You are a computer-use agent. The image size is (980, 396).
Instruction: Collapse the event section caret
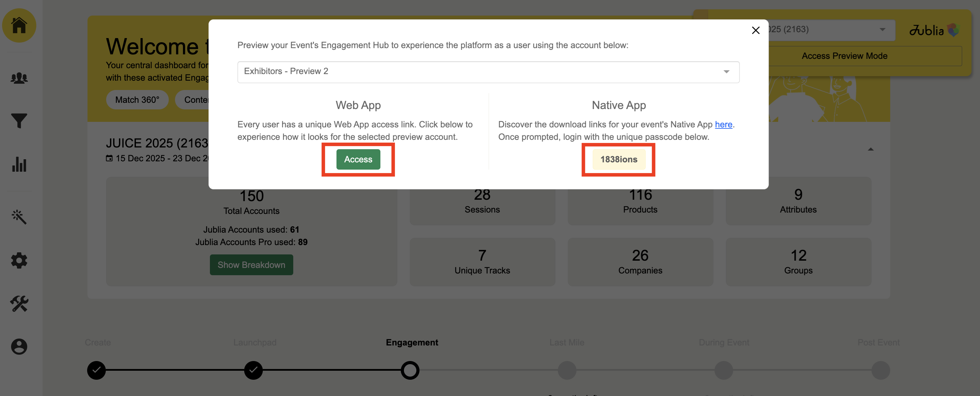coord(870,149)
